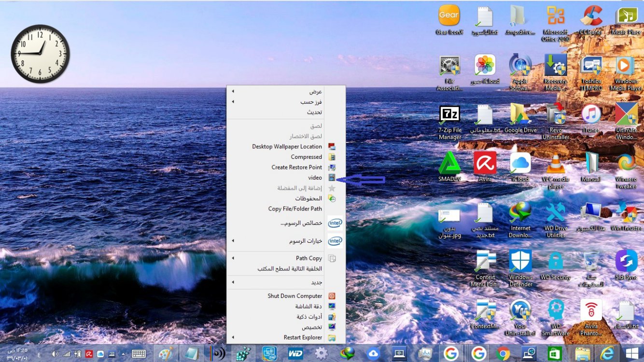Open the Recycle Bin desktop icon

591,269
